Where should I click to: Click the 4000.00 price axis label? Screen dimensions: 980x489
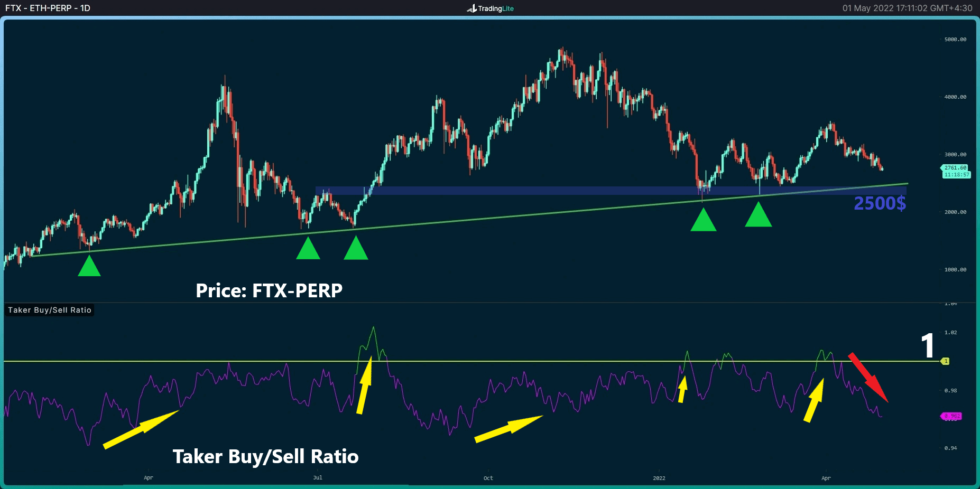click(x=955, y=97)
